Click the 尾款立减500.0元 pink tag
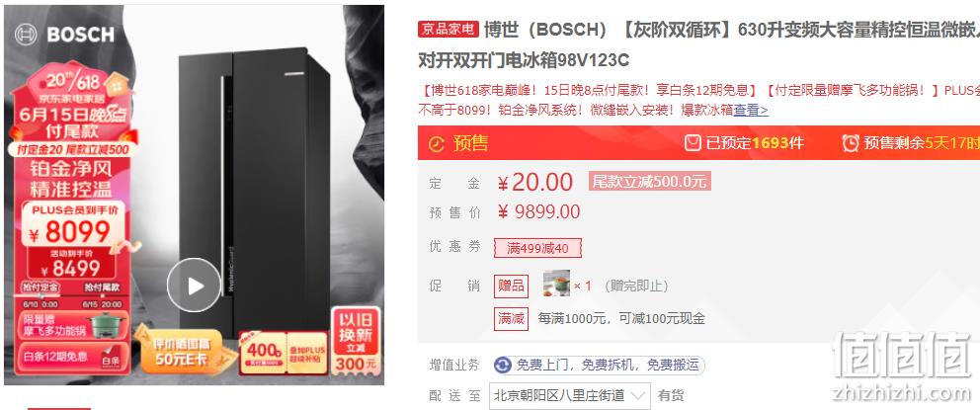This screenshot has height=410, width=980. point(649,182)
